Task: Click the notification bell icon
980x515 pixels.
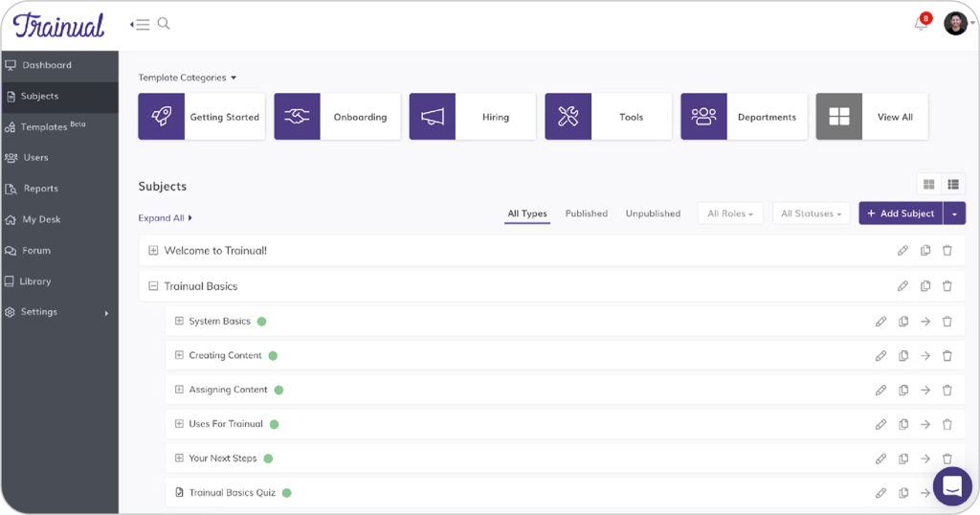Action: point(921,24)
